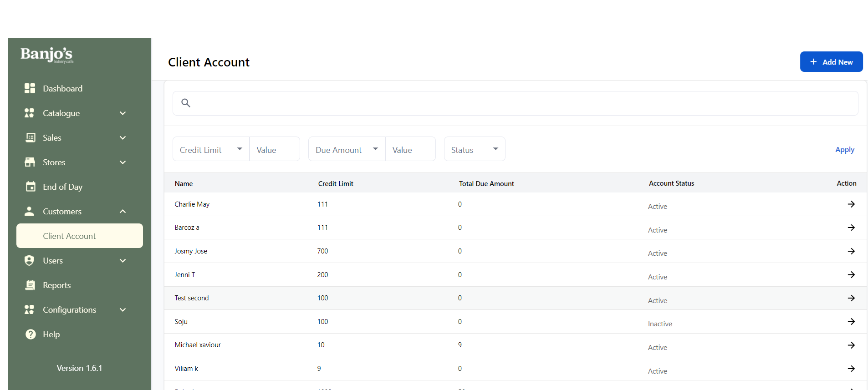Screen dimensions: 868x390
Task: Open Charlie May's account arrow
Action: click(851, 204)
